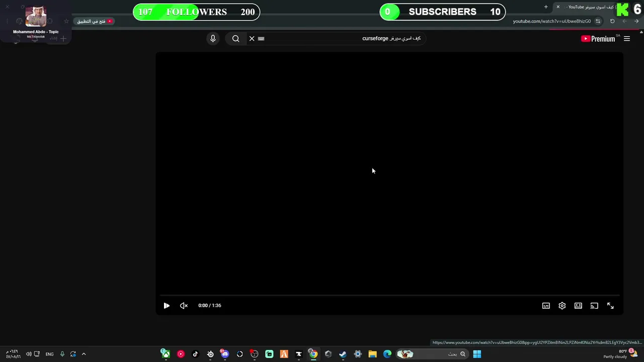Close the YouTube browser tab
The image size is (644, 362).
point(558,7)
